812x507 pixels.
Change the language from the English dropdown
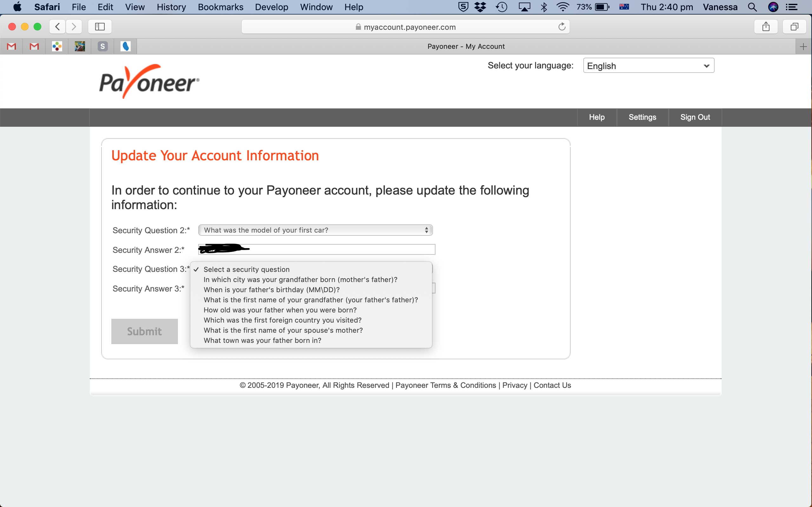coord(648,65)
